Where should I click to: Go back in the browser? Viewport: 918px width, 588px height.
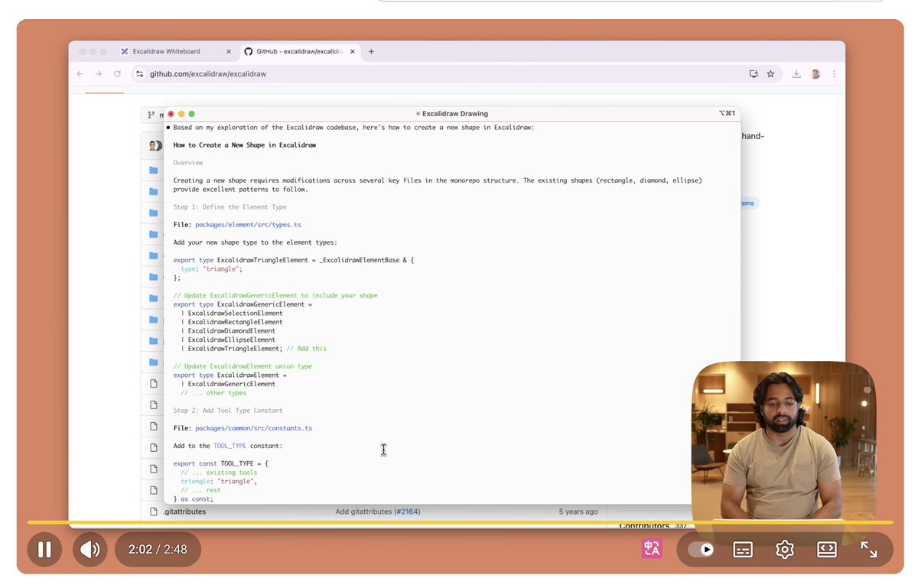(x=80, y=74)
